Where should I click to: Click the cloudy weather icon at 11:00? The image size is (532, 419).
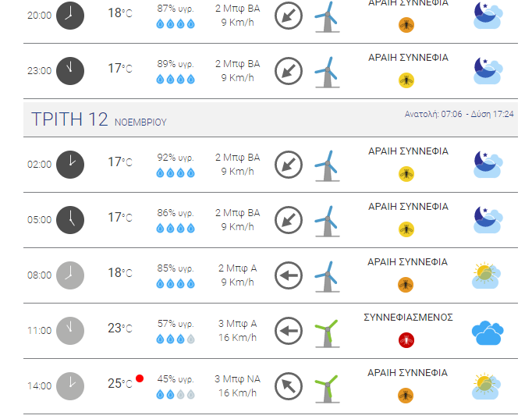[x=488, y=332]
